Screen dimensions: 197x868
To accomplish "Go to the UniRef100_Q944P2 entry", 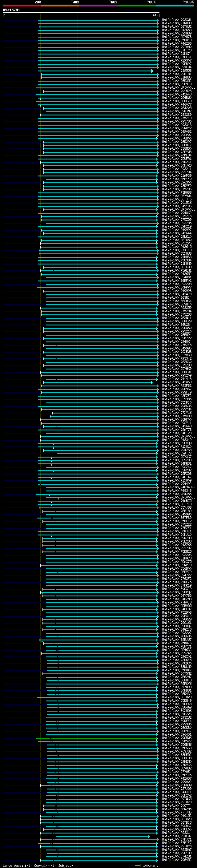I will [176, 483].
